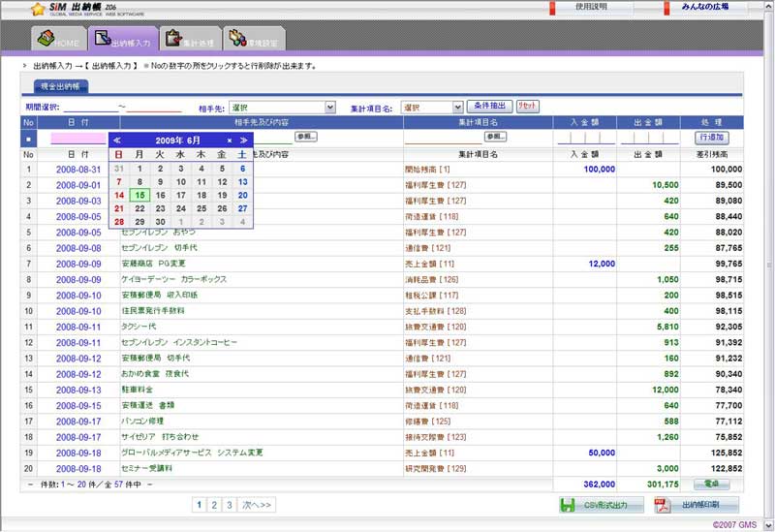
Task: Click the 行追加 add row button
Action: coord(713,138)
